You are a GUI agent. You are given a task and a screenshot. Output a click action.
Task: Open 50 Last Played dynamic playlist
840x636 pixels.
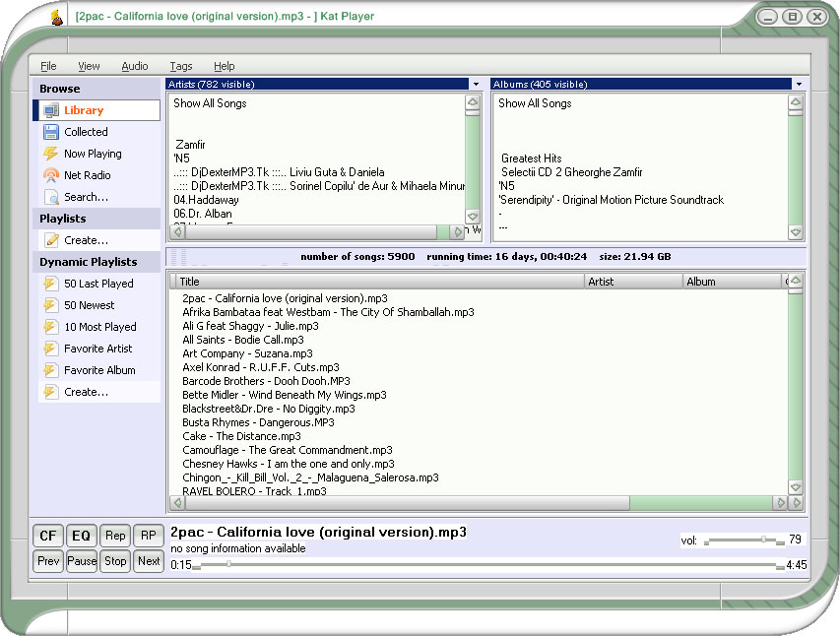51,284
